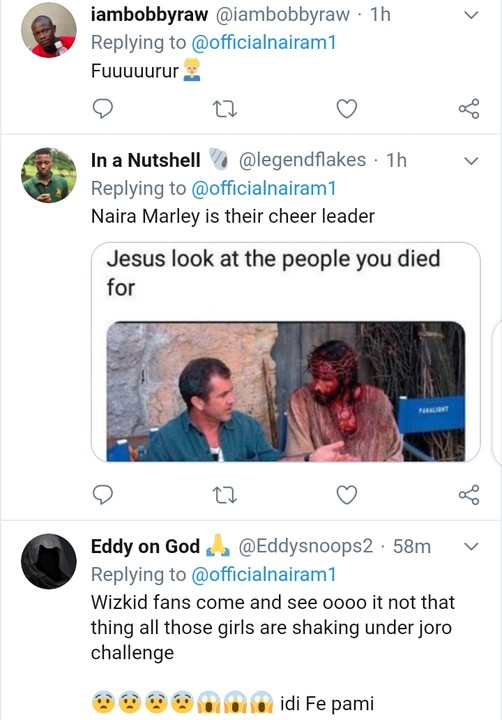502x720 pixels.
Task: Share iambobbyraw's tweet
Action: click(469, 109)
